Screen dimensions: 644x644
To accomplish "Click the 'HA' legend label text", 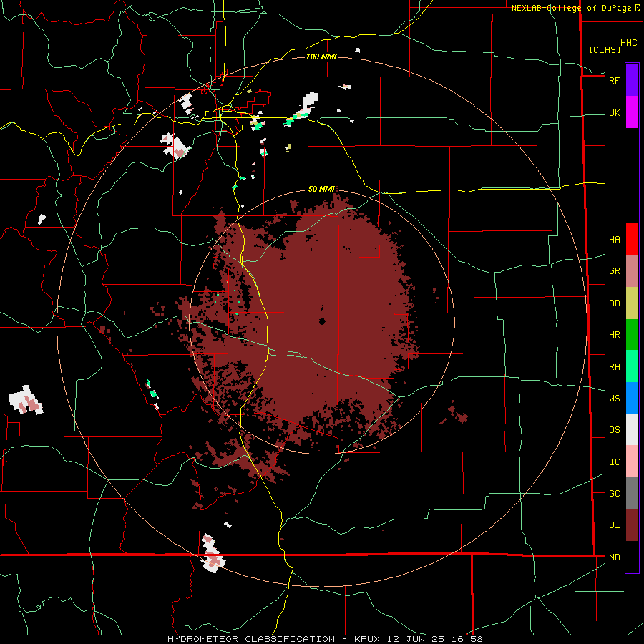I will pyautogui.click(x=614, y=239).
